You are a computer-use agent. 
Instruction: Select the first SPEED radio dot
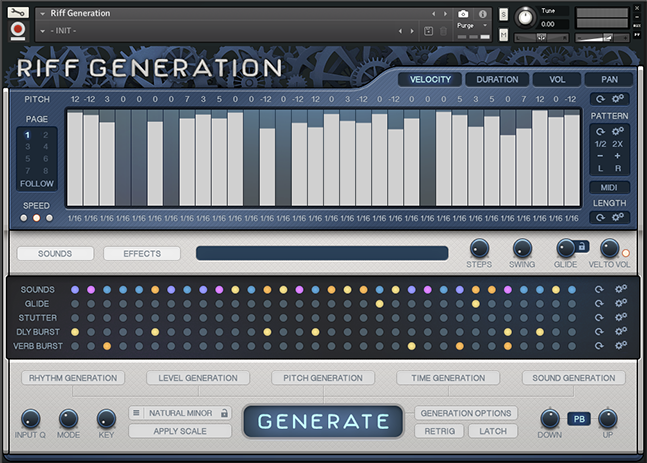24,218
